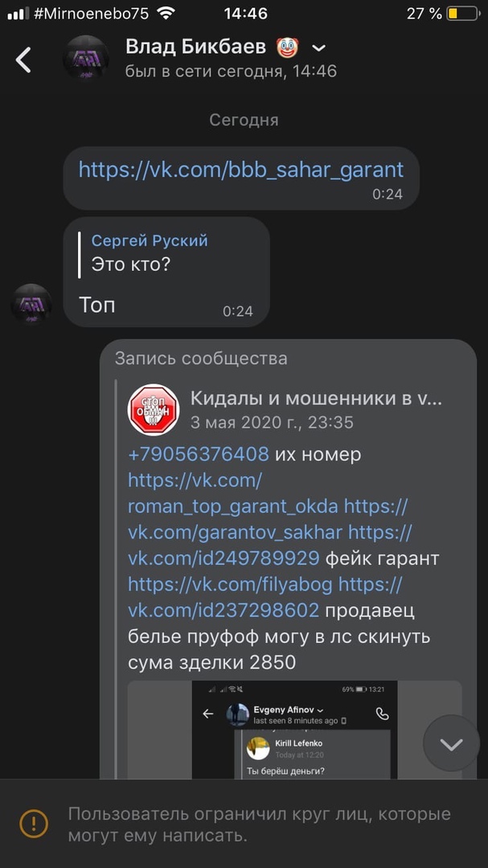
Task: Tap the quoted reply from Сергей Руский
Action: 150,252
